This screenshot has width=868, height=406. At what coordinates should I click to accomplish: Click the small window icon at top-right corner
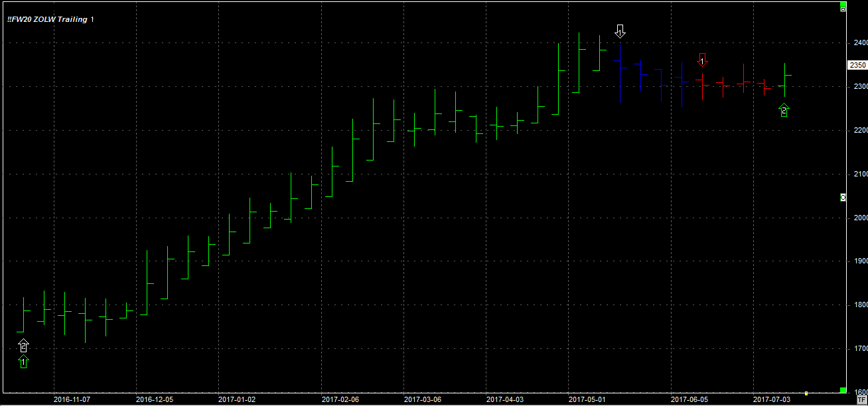tap(843, 9)
